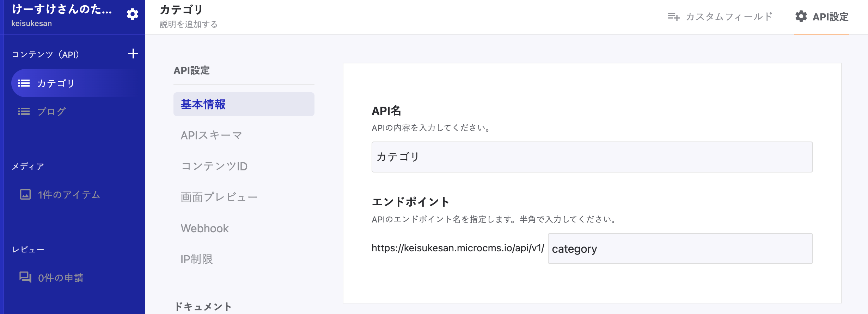Click the カスタムフィールド list-plus icon
The width and height of the screenshot is (868, 314).
673,17
